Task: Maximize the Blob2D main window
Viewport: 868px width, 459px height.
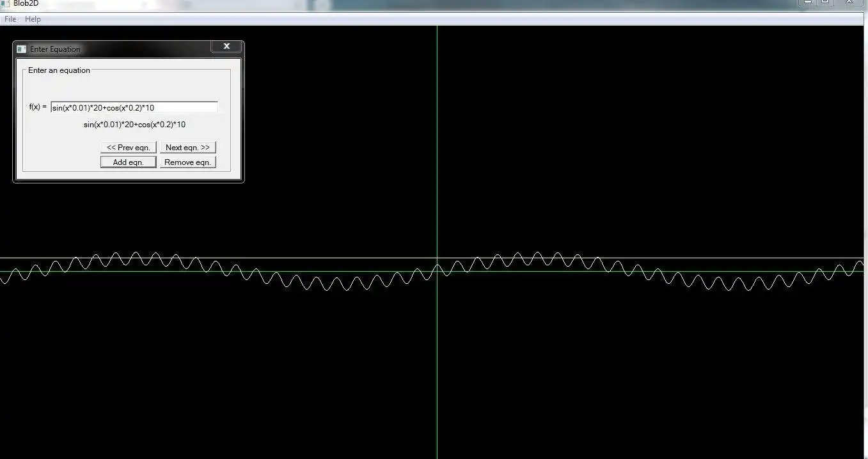Action: (826, 3)
